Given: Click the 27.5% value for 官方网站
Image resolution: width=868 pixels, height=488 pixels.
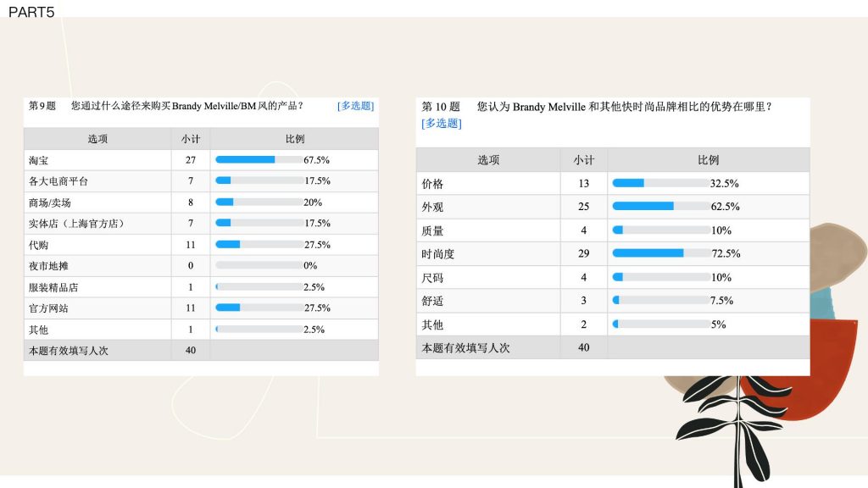Looking at the screenshot, I should pos(317,308).
